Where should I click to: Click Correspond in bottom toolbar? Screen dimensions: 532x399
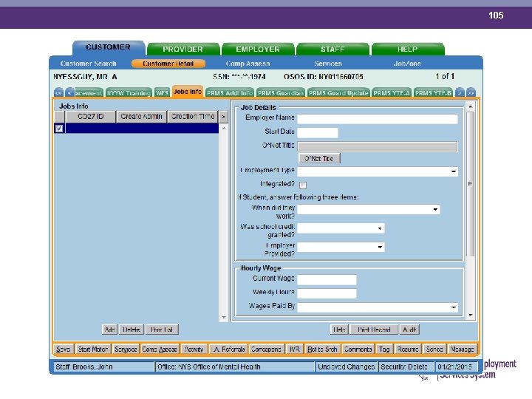[266, 349]
